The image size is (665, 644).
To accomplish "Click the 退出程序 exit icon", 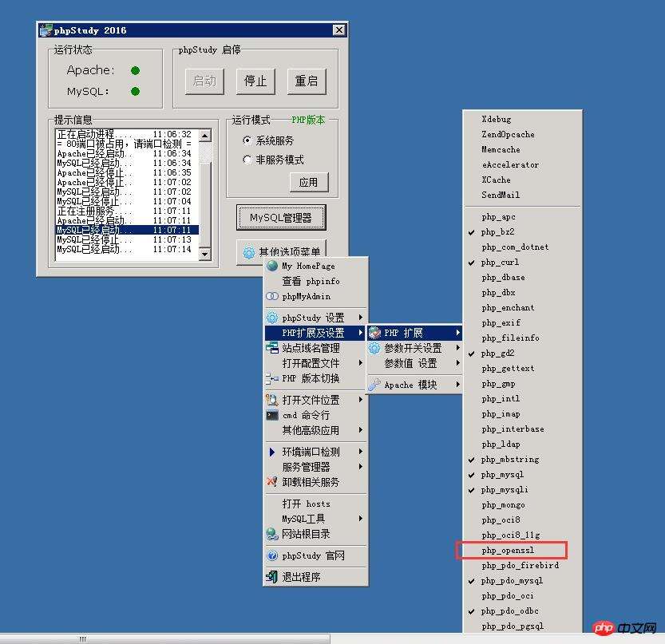I will coord(272,577).
